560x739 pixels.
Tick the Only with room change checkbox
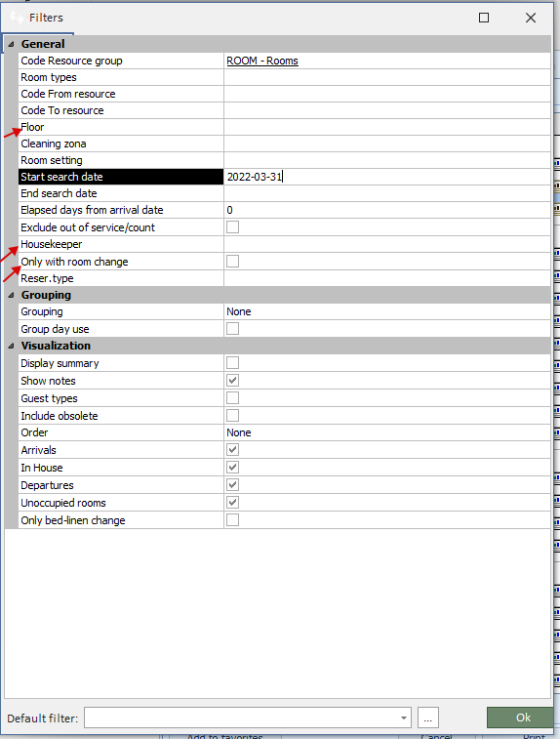[232, 261]
